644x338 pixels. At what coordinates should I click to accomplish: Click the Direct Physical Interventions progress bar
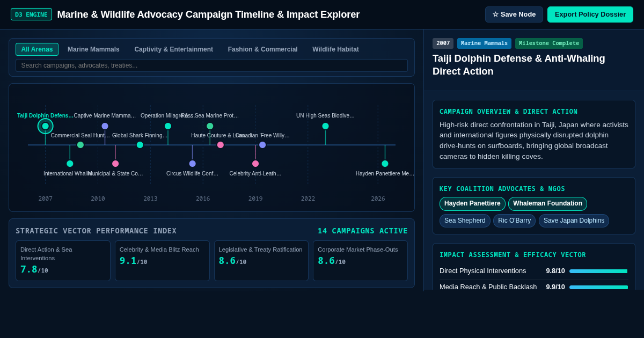coord(598,271)
